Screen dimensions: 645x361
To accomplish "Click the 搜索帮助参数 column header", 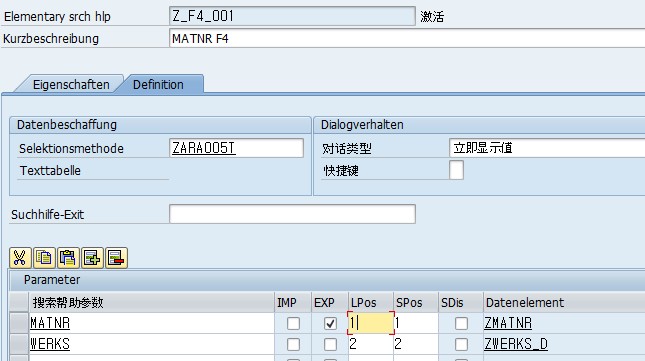I will [x=152, y=302].
